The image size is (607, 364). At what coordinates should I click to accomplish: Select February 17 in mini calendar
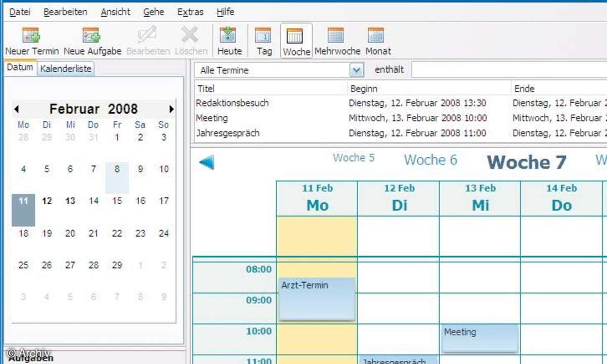tap(163, 201)
